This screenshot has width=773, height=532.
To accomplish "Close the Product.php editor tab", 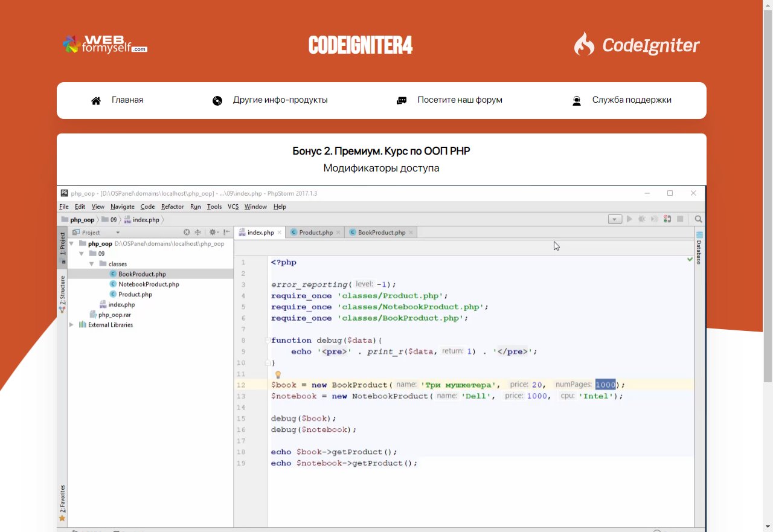I will click(338, 232).
